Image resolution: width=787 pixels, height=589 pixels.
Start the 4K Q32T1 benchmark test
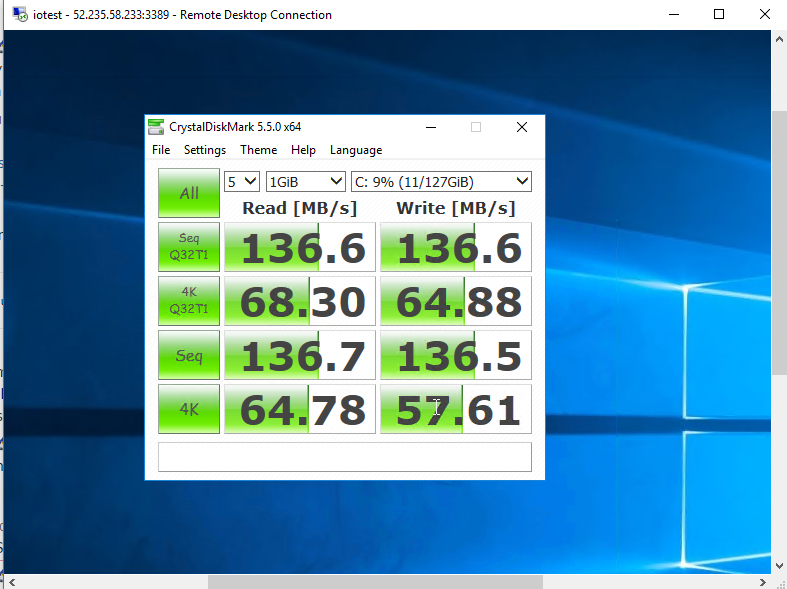coord(189,301)
